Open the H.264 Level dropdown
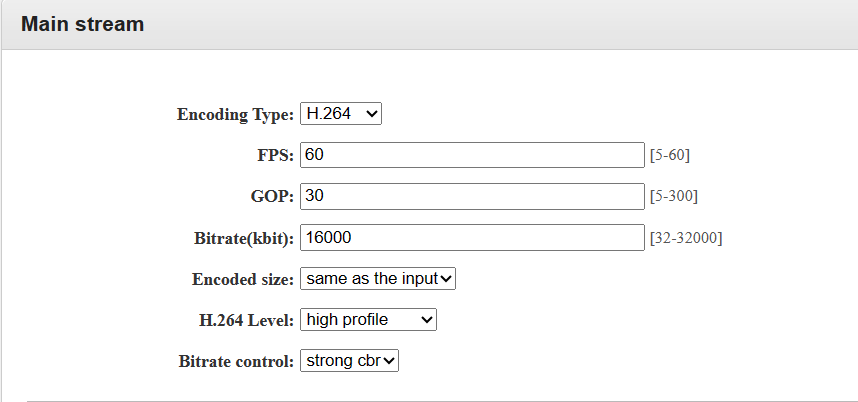This screenshot has height=402, width=858. (367, 320)
